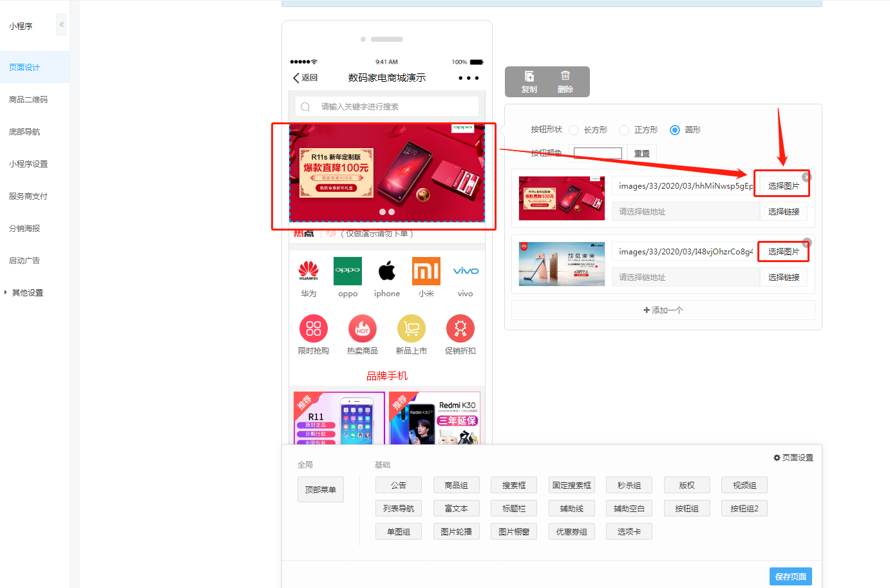This screenshot has width=890, height=588.
Task: Click second 请选择链接地址 link field
Action: pyautogui.click(x=686, y=278)
